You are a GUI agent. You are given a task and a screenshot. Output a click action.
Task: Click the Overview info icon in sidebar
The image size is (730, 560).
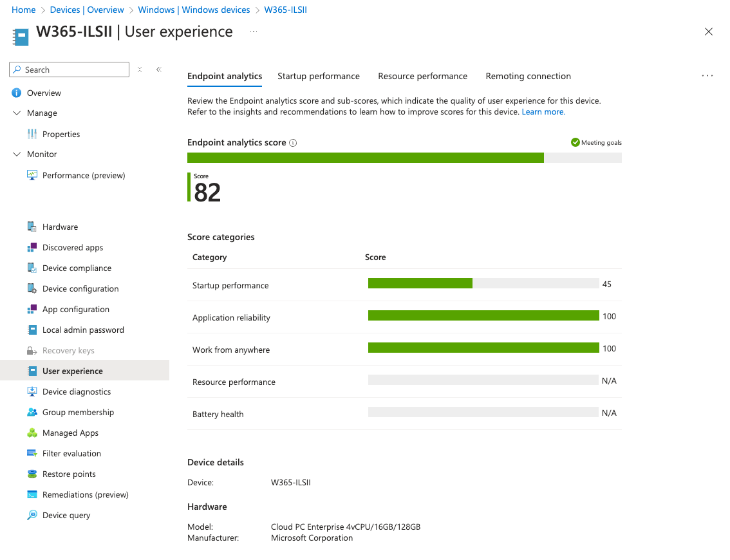point(16,93)
